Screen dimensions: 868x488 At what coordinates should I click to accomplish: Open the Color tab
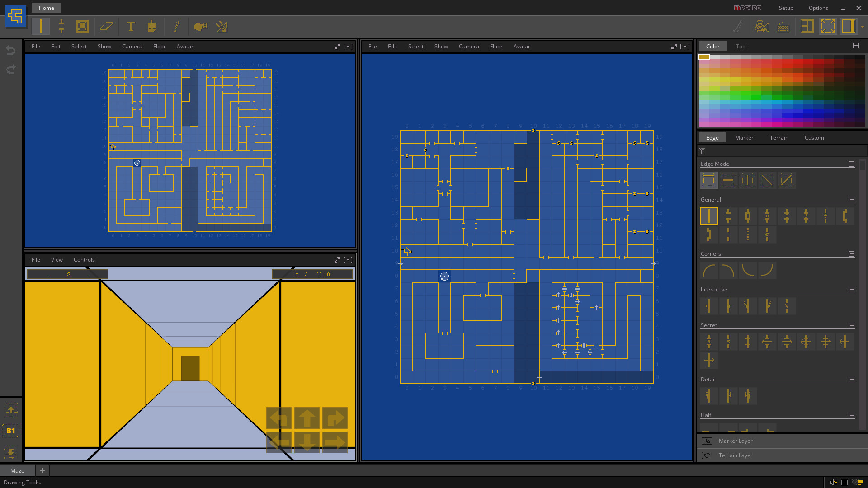pyautogui.click(x=713, y=46)
